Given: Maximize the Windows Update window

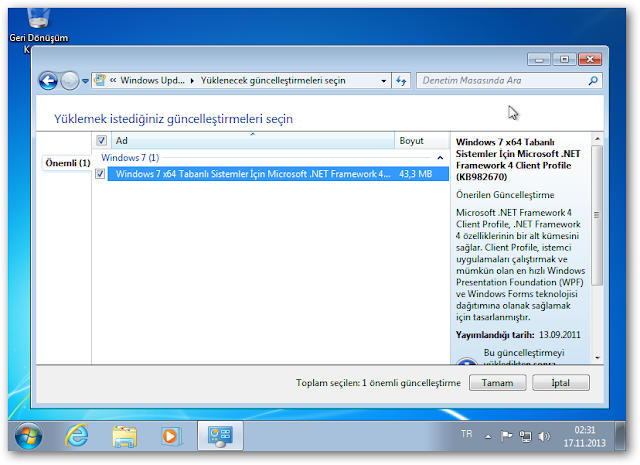Looking at the screenshot, I should point(564,60).
